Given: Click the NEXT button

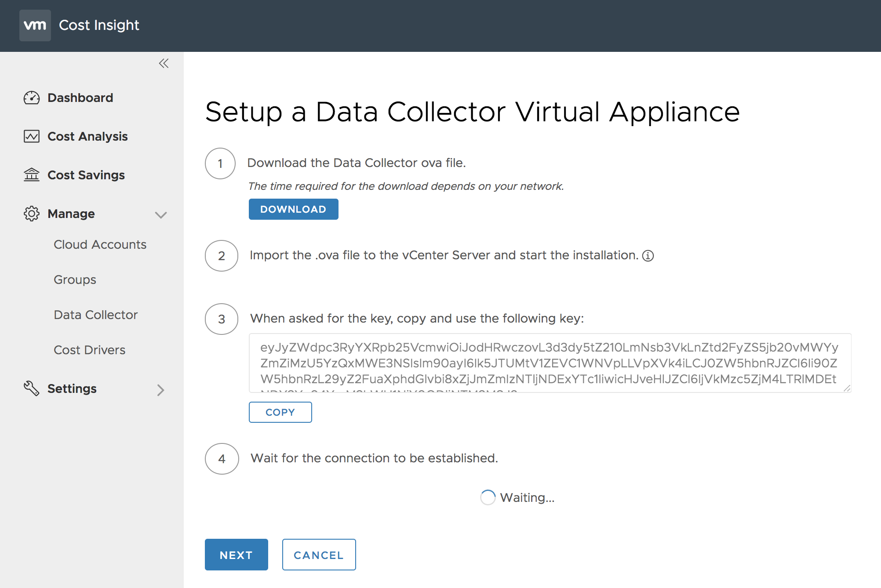Looking at the screenshot, I should tap(236, 555).
